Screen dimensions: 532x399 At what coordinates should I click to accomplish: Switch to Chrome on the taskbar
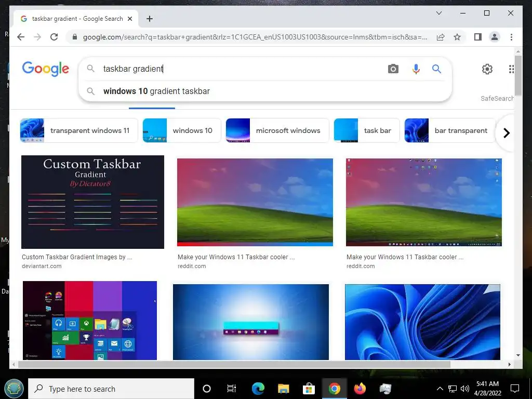click(334, 389)
